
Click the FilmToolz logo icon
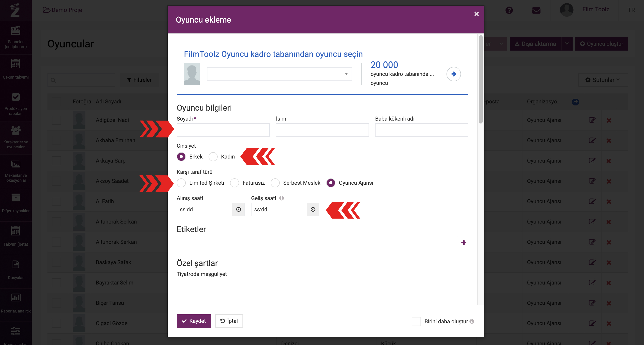(x=15, y=10)
